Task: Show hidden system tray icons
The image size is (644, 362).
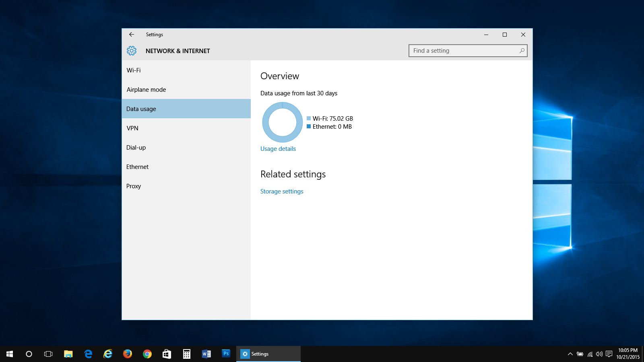Action: click(570, 354)
